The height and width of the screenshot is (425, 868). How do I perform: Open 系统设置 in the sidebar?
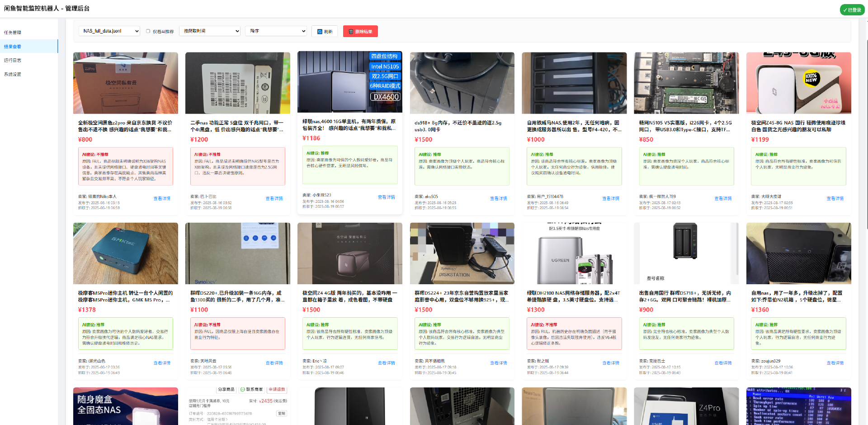13,74
